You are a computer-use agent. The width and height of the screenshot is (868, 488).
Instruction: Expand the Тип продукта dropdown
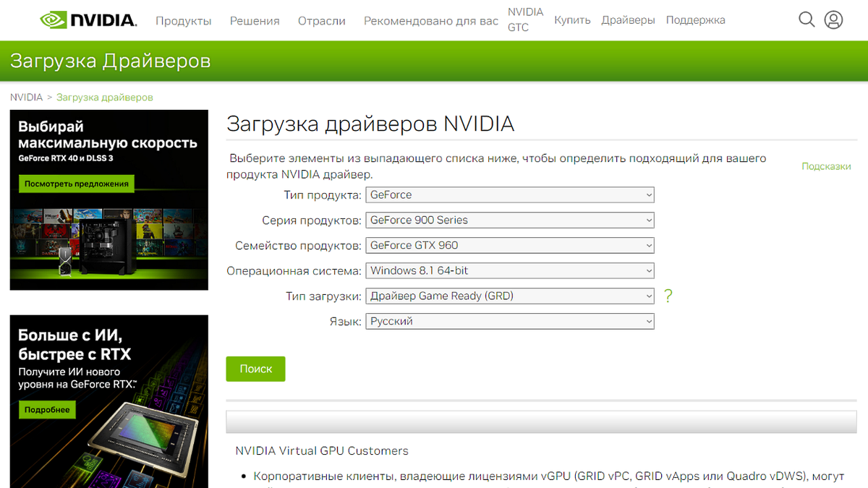tap(510, 194)
